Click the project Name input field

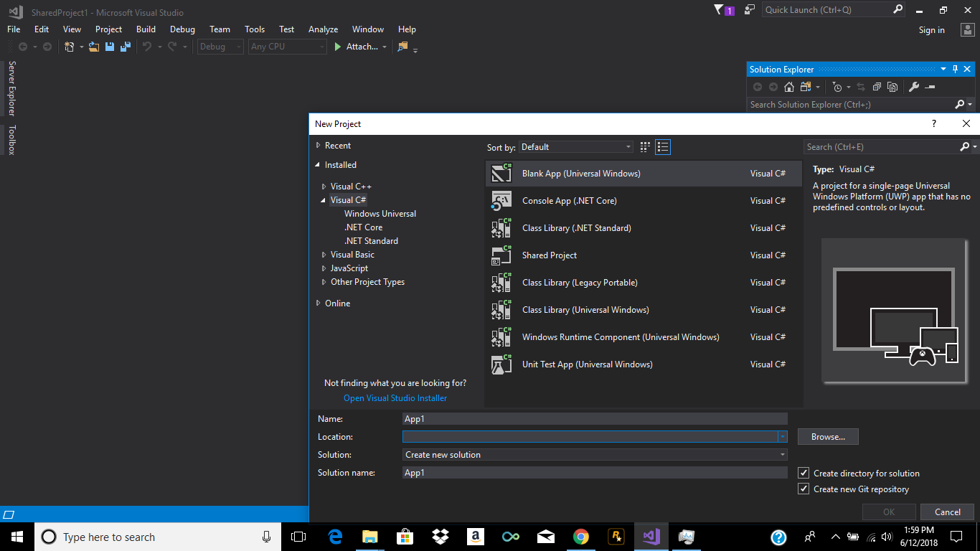pos(595,419)
